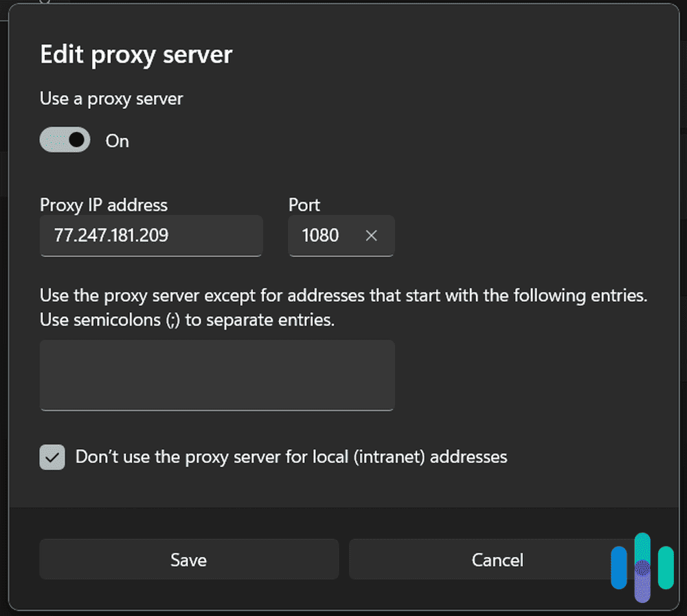687x616 pixels.
Task: Click the Don't use the proxy server label
Action: point(291,457)
